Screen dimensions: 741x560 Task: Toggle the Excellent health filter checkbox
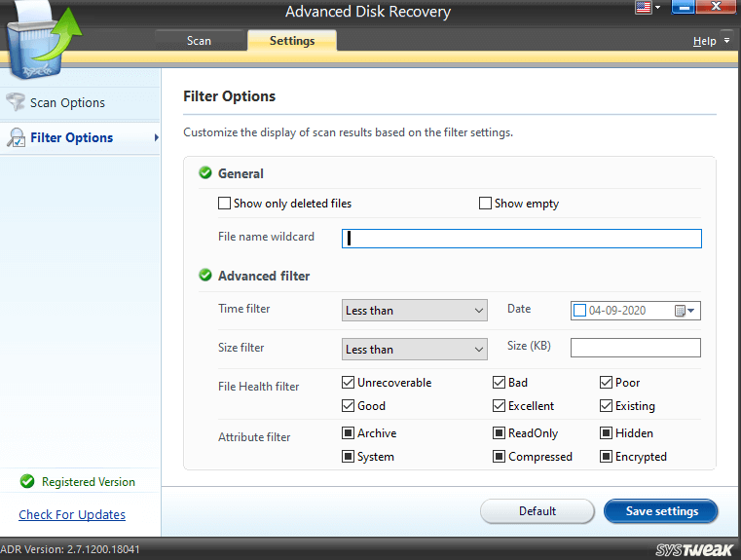tap(499, 405)
